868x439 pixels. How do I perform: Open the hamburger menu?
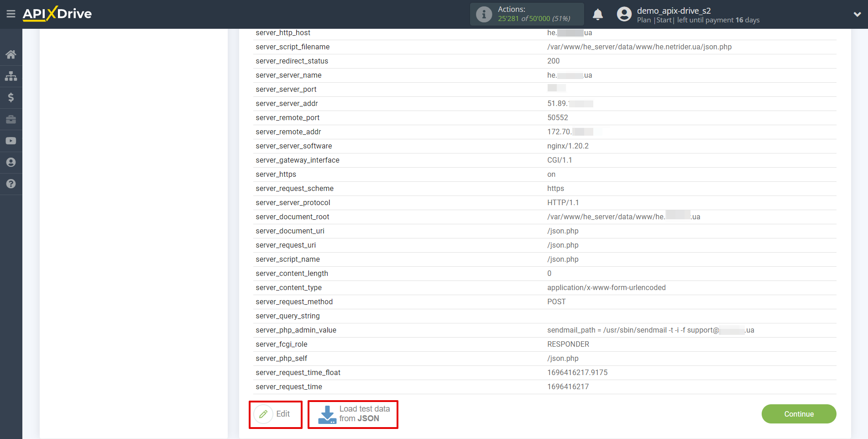(x=11, y=14)
